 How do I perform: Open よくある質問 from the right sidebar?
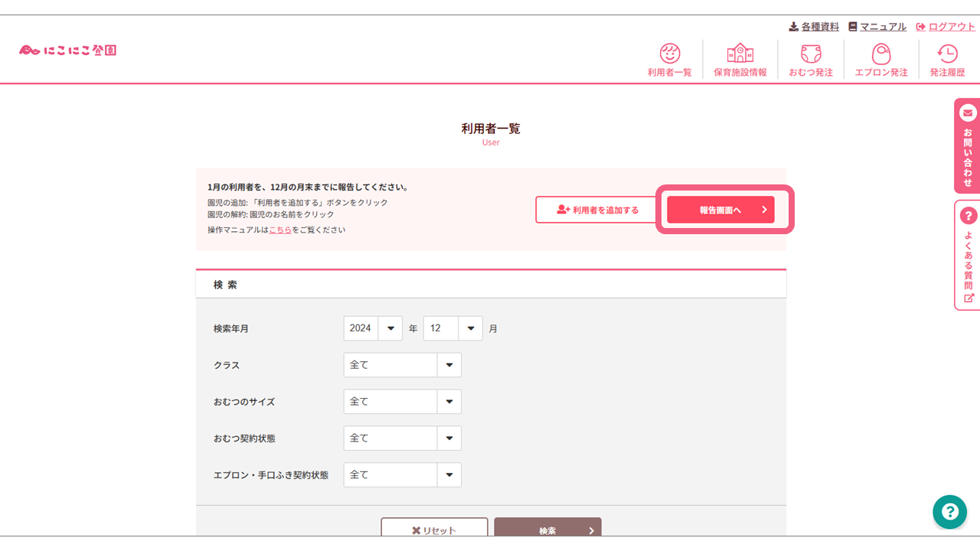[967, 256]
